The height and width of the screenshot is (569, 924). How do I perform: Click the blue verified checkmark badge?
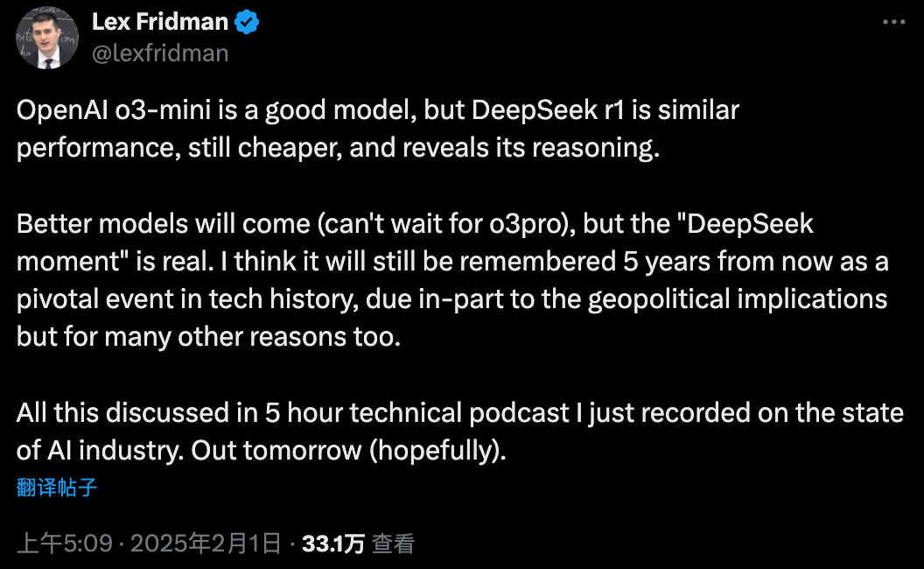[x=248, y=23]
